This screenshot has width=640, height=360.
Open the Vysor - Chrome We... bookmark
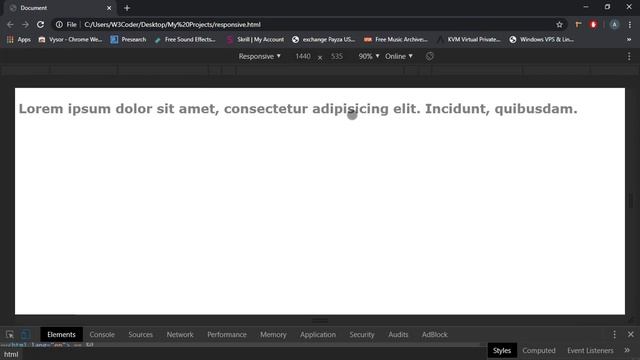[70, 40]
